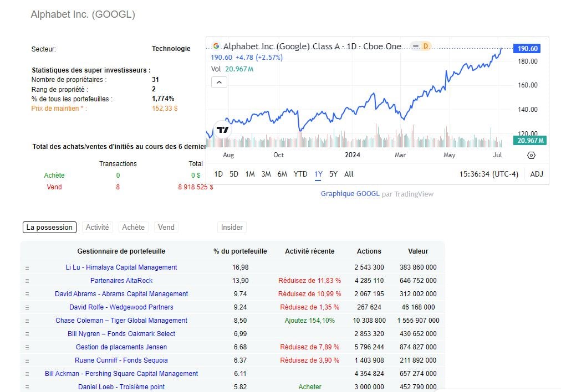The height and width of the screenshot is (392, 561).
Task: Toggle ADJ adjusted price data
Action: coord(537,174)
